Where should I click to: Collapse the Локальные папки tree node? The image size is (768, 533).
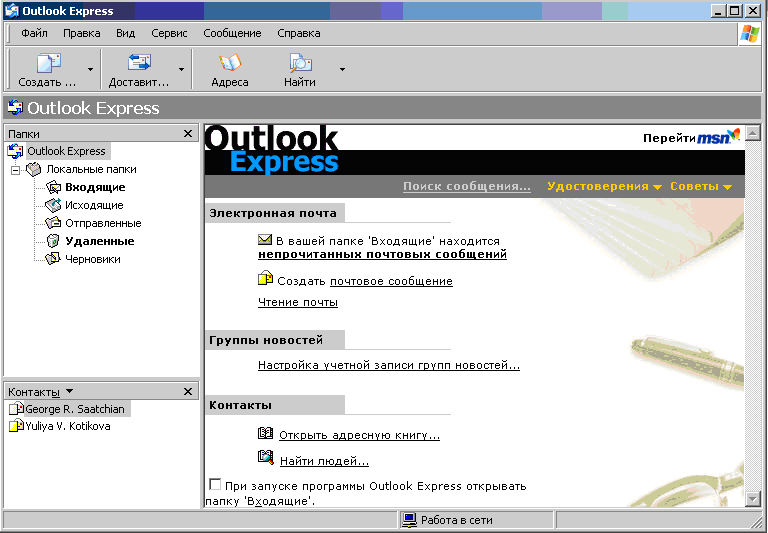[x=16, y=170]
